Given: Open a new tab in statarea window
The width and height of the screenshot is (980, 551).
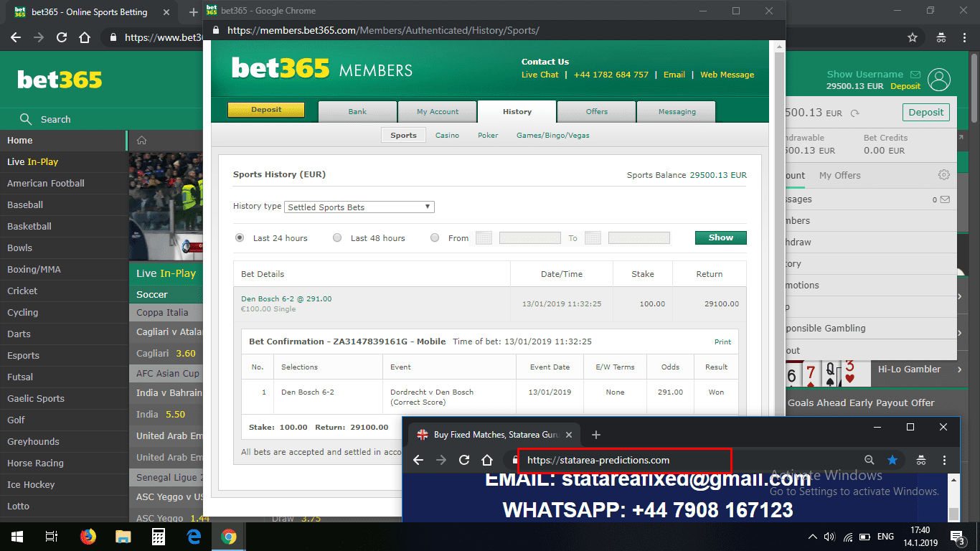Looking at the screenshot, I should click(x=596, y=434).
